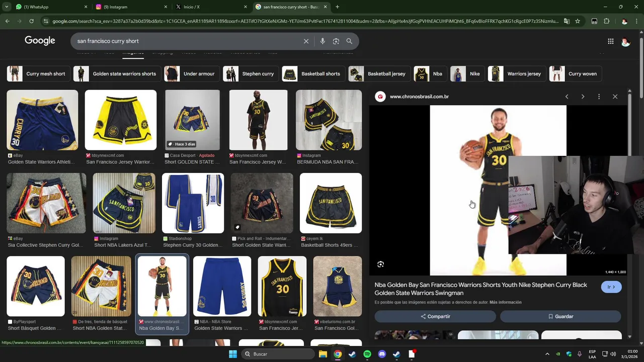The width and height of the screenshot is (644, 362).
Task: Select the Warriors jersey filter chip
Action: (x=517, y=74)
